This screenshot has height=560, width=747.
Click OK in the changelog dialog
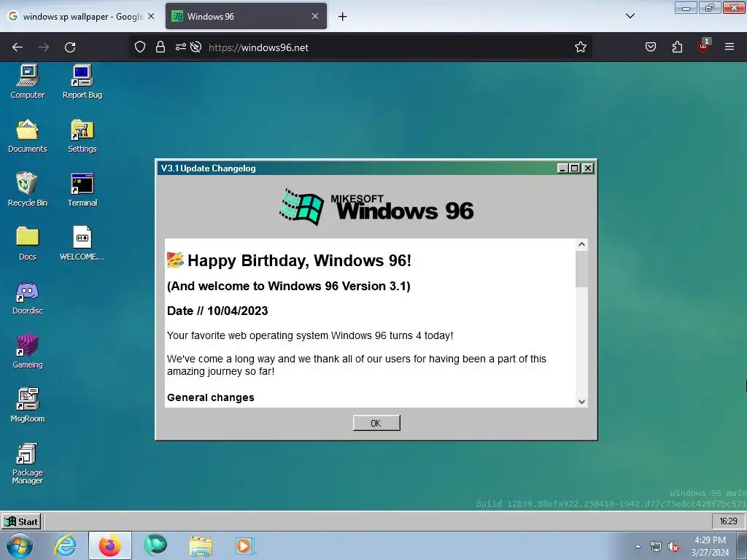pyautogui.click(x=376, y=423)
